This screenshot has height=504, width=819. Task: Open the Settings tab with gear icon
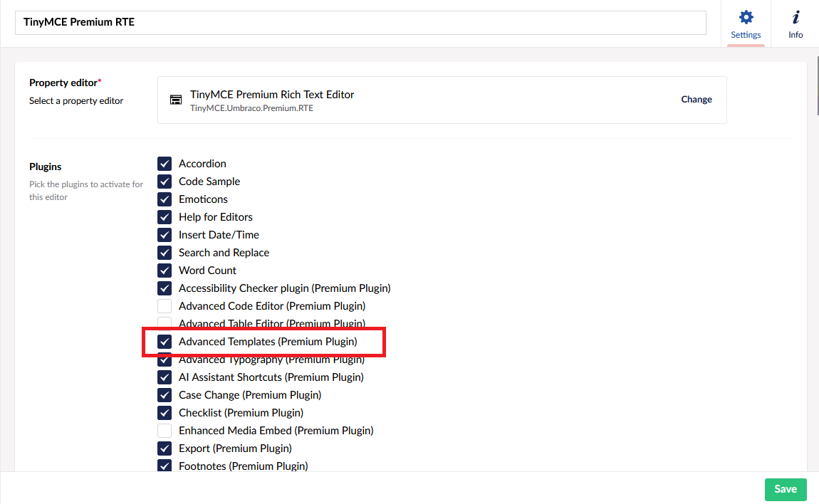746,24
